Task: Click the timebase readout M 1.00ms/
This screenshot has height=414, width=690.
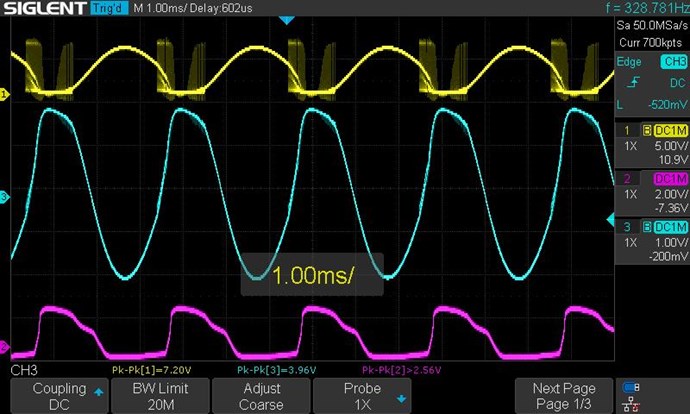Action: 160,8
